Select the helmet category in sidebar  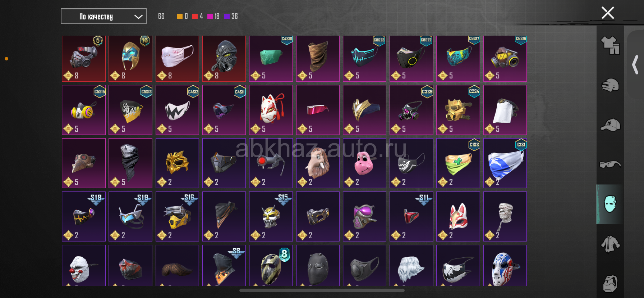[610, 85]
